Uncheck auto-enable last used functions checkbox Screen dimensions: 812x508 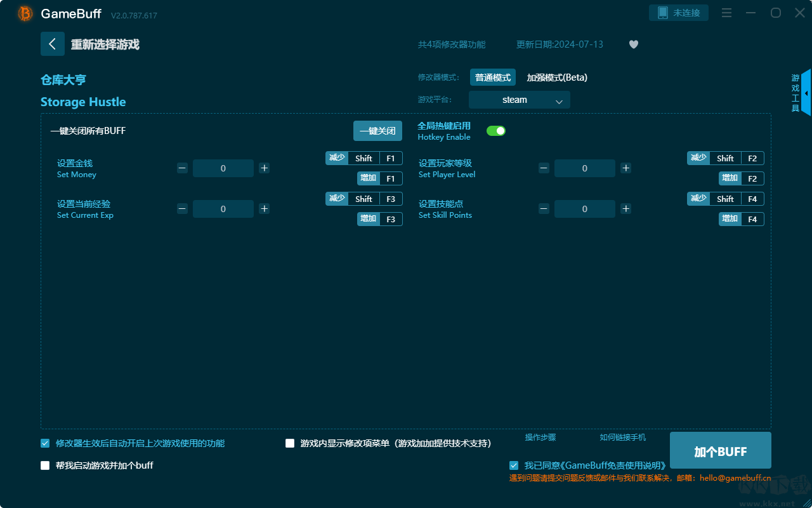[x=45, y=443]
